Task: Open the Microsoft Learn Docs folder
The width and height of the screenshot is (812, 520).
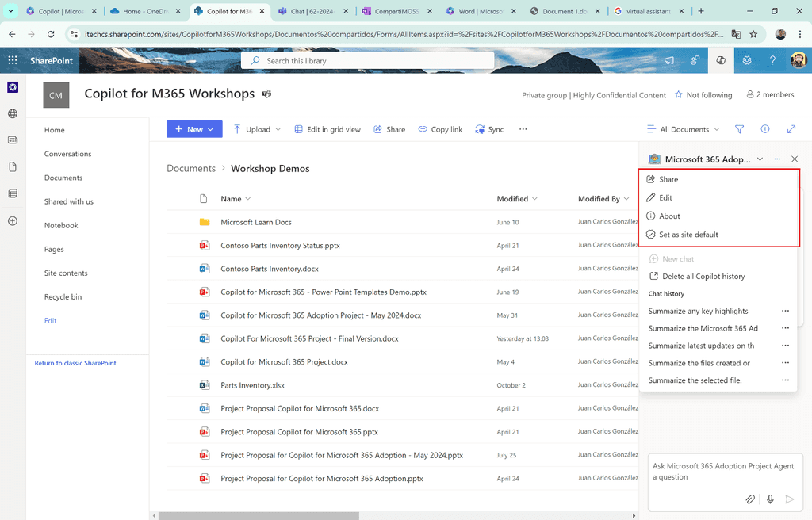Action: click(x=256, y=222)
